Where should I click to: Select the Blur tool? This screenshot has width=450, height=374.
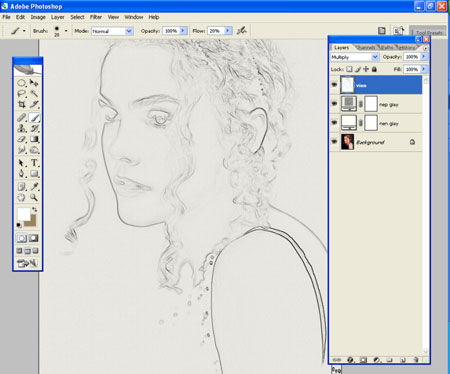(x=22, y=150)
